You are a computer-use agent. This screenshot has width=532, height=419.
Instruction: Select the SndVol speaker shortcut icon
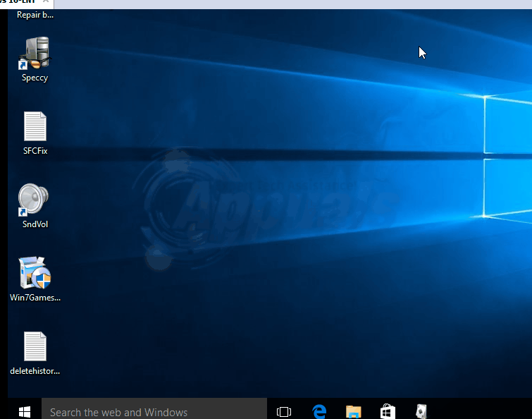coord(34,200)
